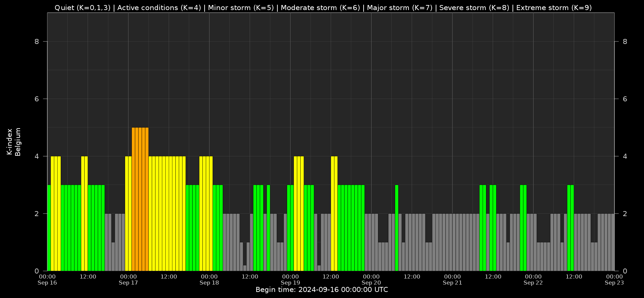Click the 12:00 tick label after Sep 18
The width and height of the screenshot is (644, 298).
tap(250, 277)
